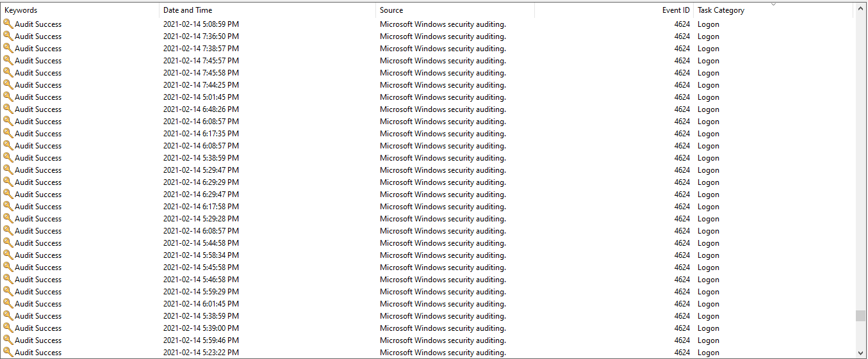The width and height of the screenshot is (868, 359).
Task: Select the Audit Success text at 6:01:45 PM
Action: pyautogui.click(x=38, y=304)
